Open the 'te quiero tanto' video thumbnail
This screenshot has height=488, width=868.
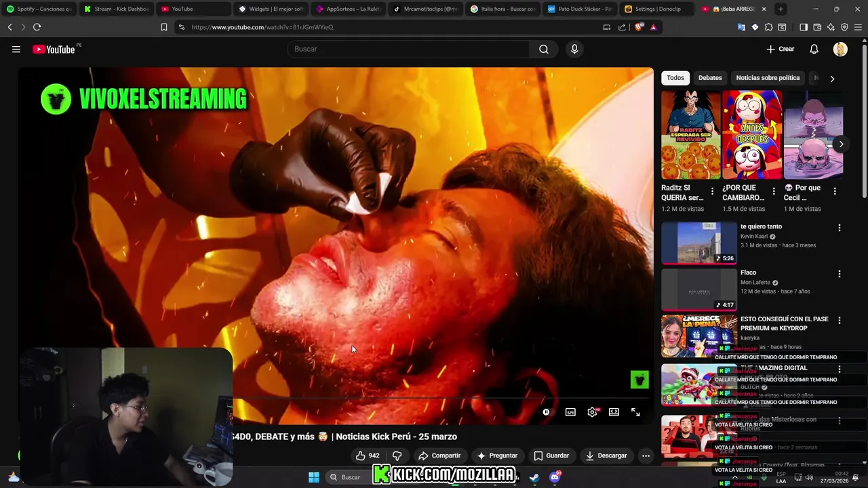click(x=699, y=243)
